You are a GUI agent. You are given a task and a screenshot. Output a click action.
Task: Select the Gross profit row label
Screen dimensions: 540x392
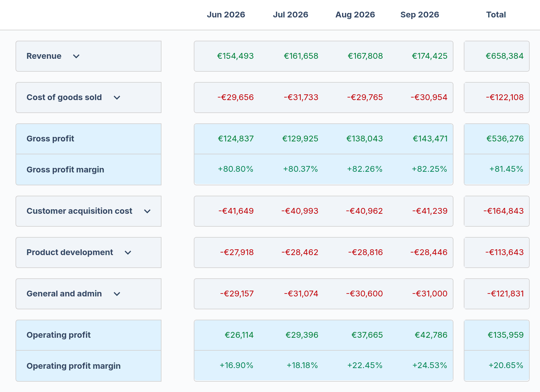pos(50,139)
